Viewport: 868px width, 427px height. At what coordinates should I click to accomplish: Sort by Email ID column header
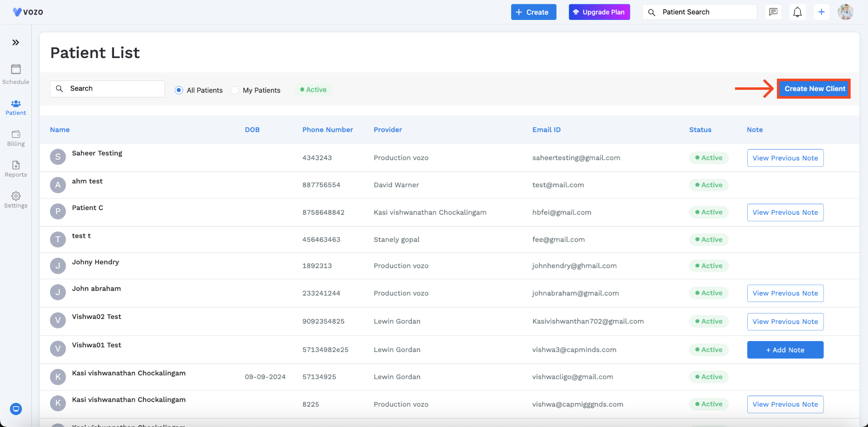546,130
